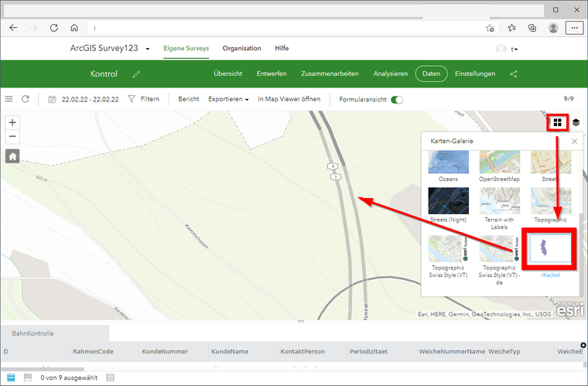The width and height of the screenshot is (588, 386).
Task: Sort by KontaktPerson column header
Action: pyautogui.click(x=303, y=351)
